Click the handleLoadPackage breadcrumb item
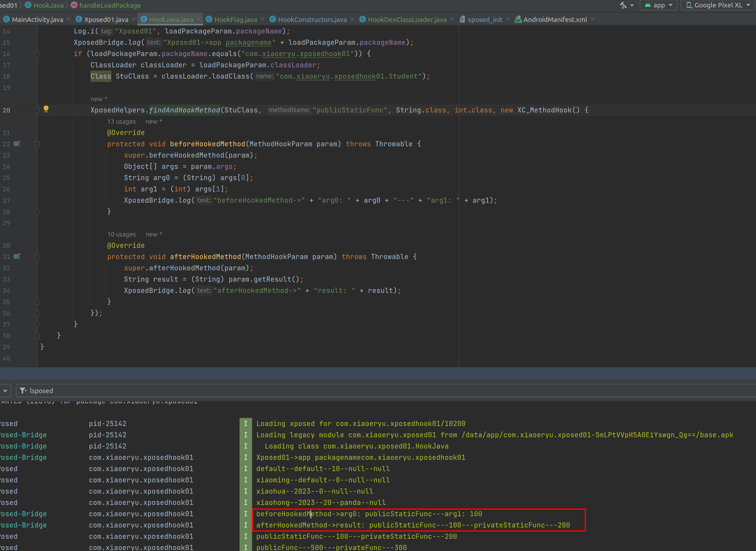The width and height of the screenshot is (756, 551). (110, 5)
